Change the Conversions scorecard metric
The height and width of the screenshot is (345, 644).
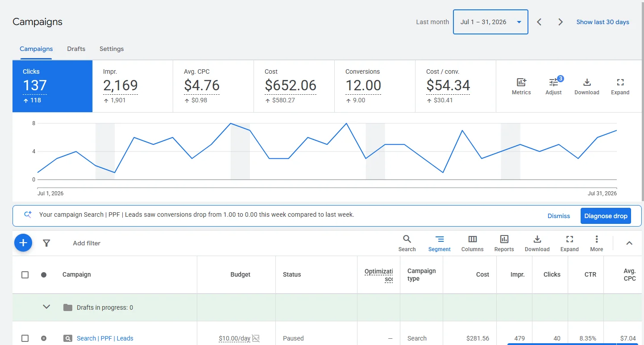(375, 86)
